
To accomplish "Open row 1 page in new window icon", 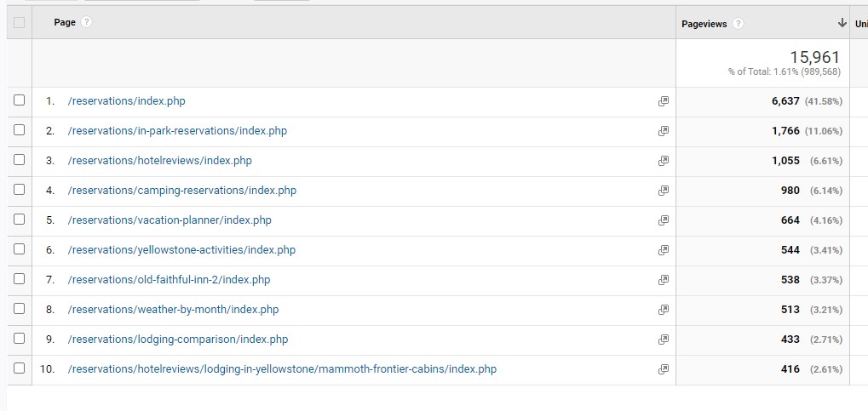I will [x=663, y=101].
